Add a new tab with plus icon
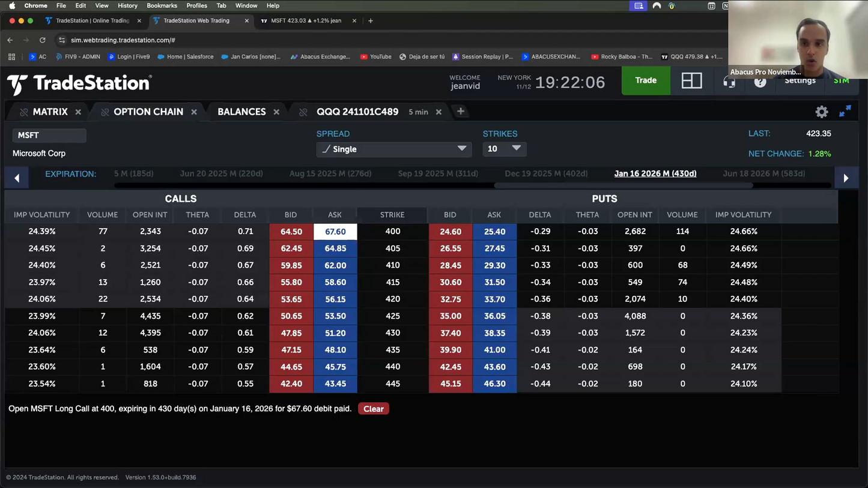868x488 pixels. pyautogui.click(x=461, y=111)
